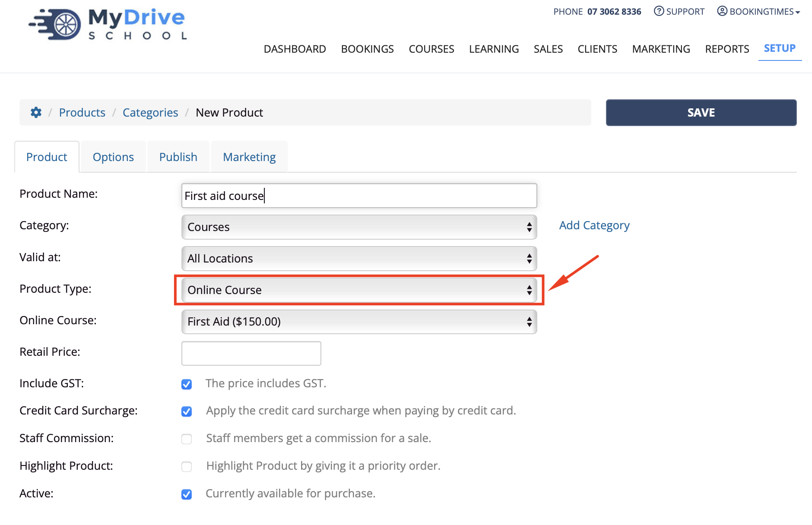Open the COURSES menu
This screenshot has height=525, width=812.
[431, 49]
